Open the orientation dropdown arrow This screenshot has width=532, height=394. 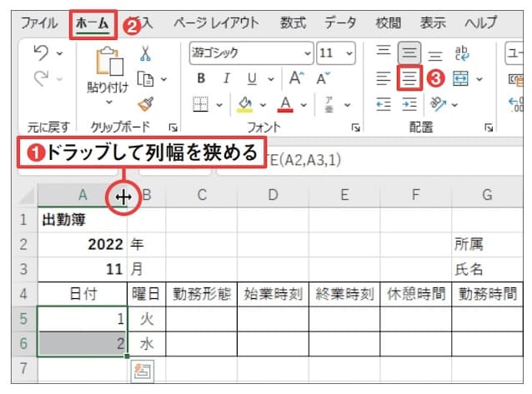(x=454, y=105)
